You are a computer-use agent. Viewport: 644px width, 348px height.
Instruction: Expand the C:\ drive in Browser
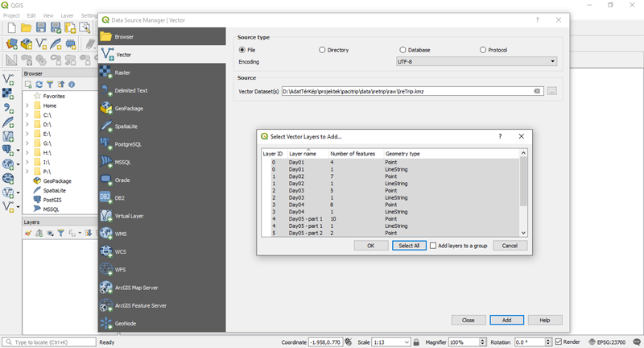click(27, 115)
